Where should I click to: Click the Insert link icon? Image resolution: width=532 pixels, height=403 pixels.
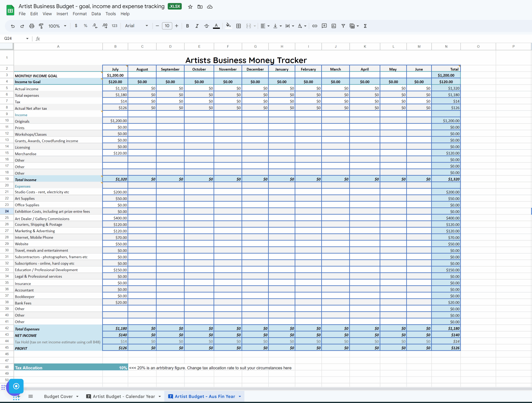tap(314, 26)
